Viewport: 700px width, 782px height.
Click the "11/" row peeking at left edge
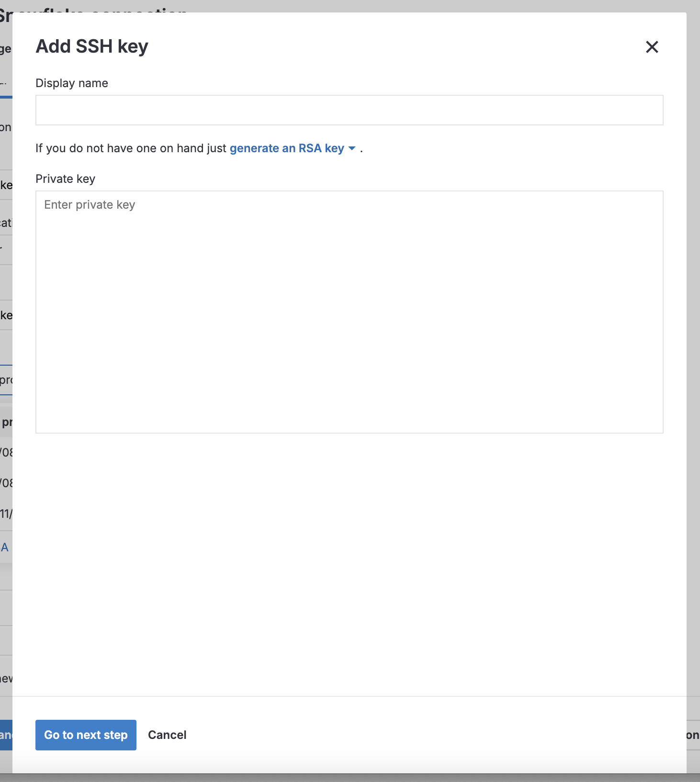click(x=6, y=514)
